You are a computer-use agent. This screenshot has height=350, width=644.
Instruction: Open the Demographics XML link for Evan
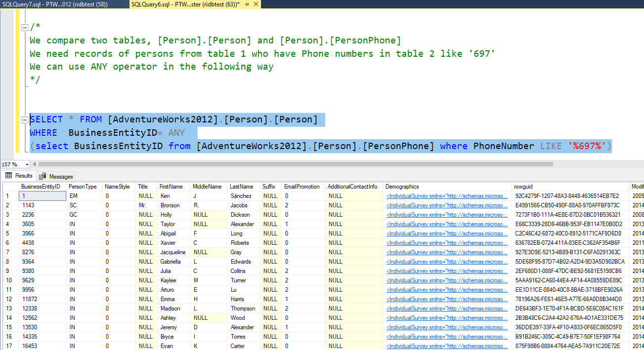point(447,346)
